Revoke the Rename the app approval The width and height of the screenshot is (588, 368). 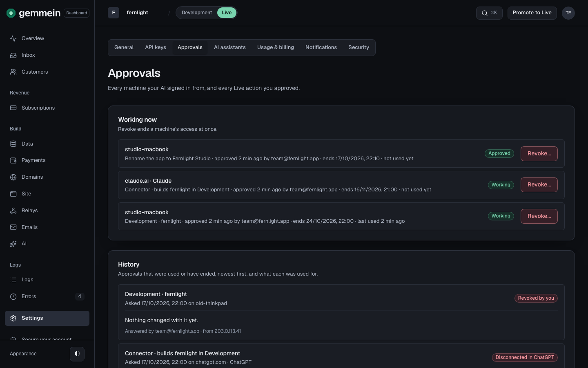click(539, 154)
